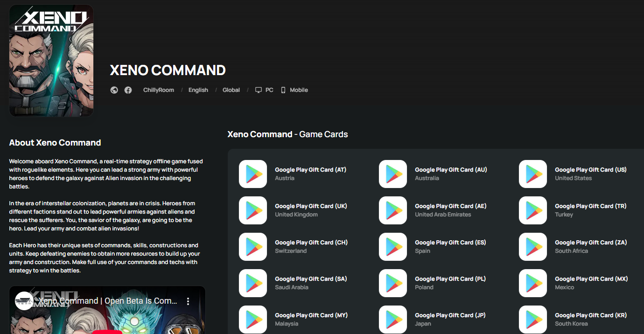644x334 pixels.
Task: Click the About Xeno Command heading
Action: 55,143
